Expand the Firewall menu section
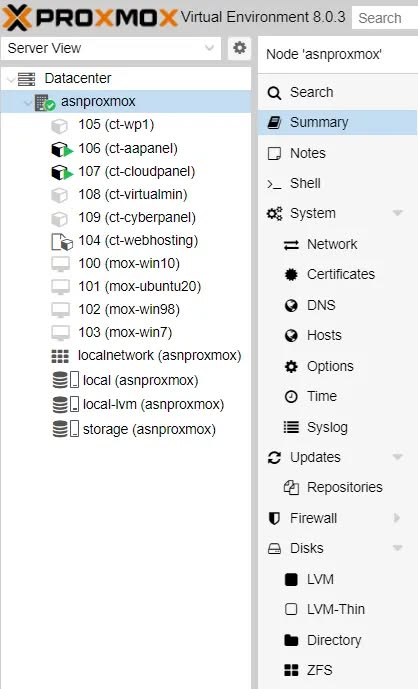The height and width of the screenshot is (689, 418). (x=397, y=518)
